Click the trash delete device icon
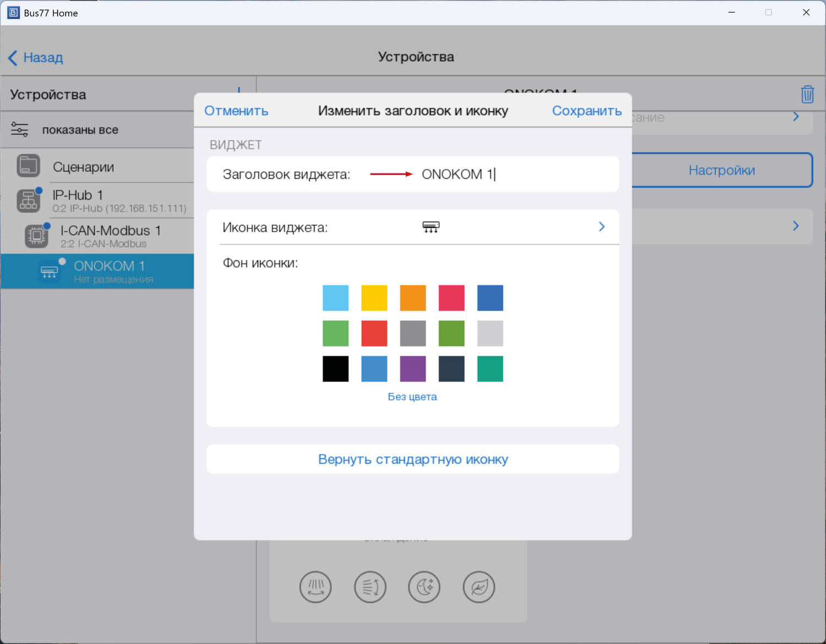 [x=807, y=94]
